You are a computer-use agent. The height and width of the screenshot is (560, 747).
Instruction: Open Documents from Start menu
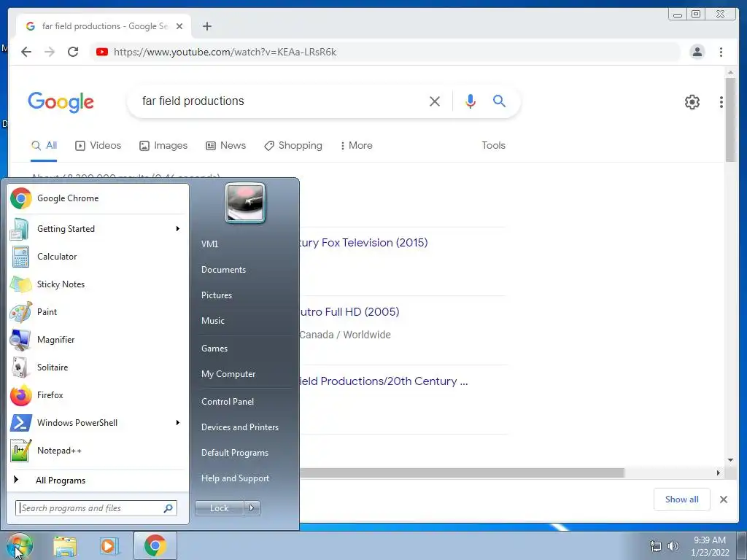pos(223,270)
